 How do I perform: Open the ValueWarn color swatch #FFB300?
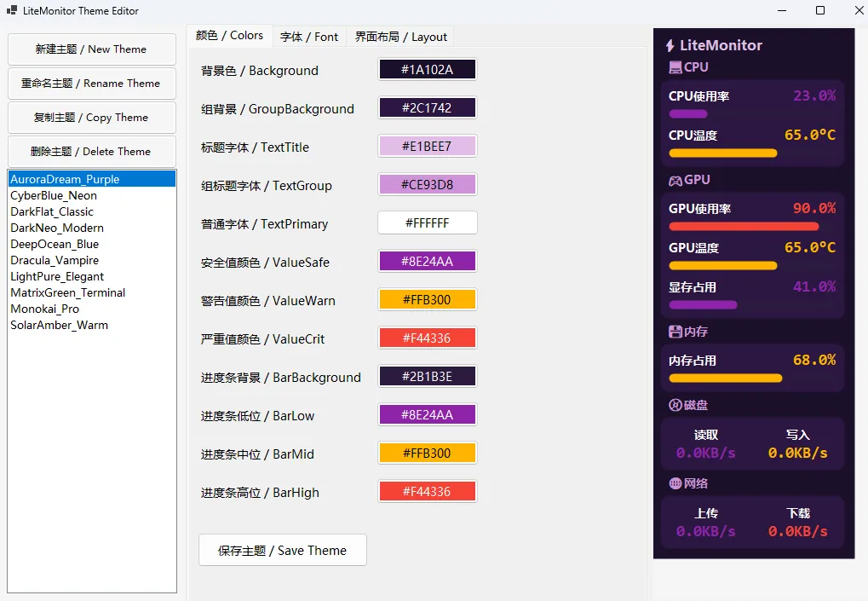[x=427, y=299]
